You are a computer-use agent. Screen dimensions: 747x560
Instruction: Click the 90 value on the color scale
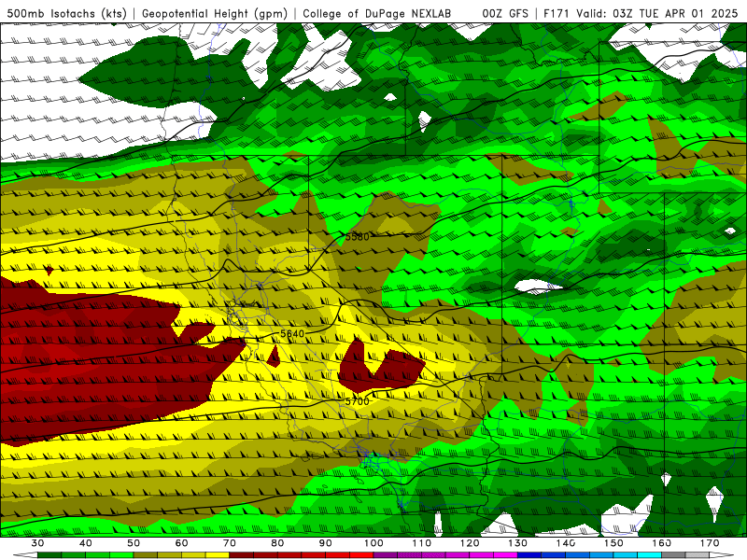click(325, 543)
